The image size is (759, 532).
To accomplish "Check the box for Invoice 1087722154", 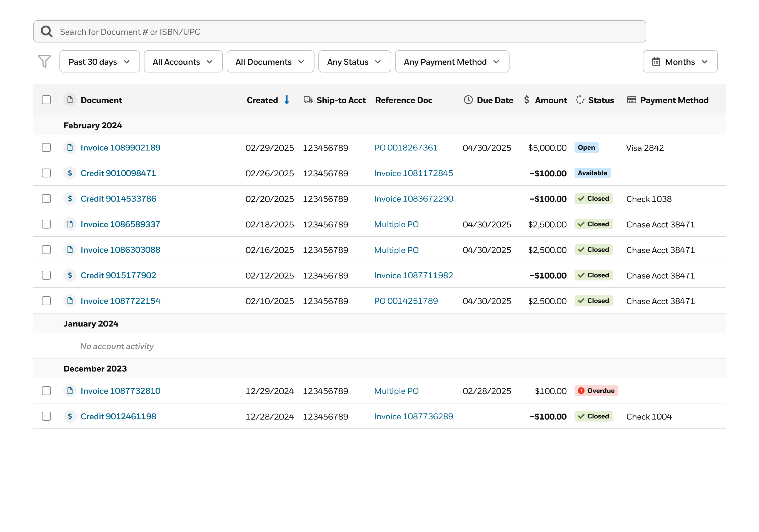I will pos(46,301).
